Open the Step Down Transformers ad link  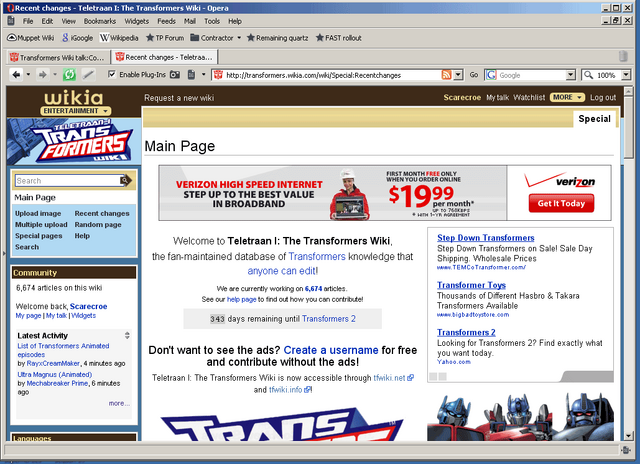coord(485,238)
